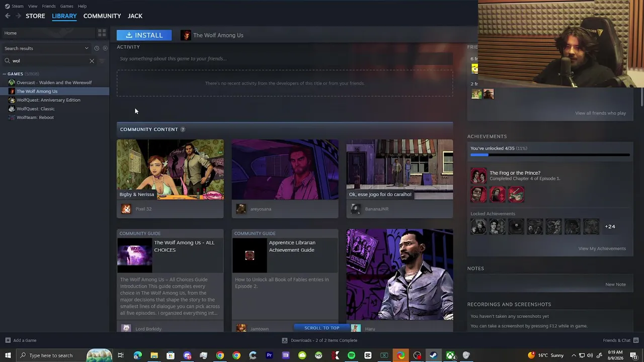Click the SCROLL TO TOP button

click(x=322, y=328)
